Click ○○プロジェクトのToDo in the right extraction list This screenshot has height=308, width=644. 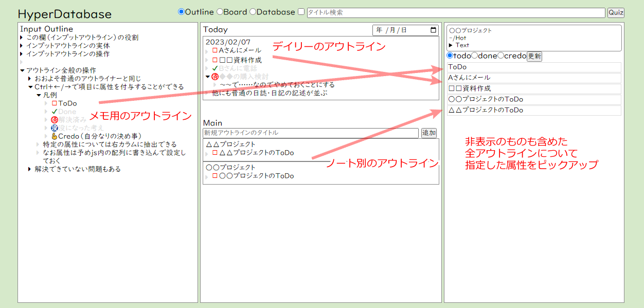point(534,99)
